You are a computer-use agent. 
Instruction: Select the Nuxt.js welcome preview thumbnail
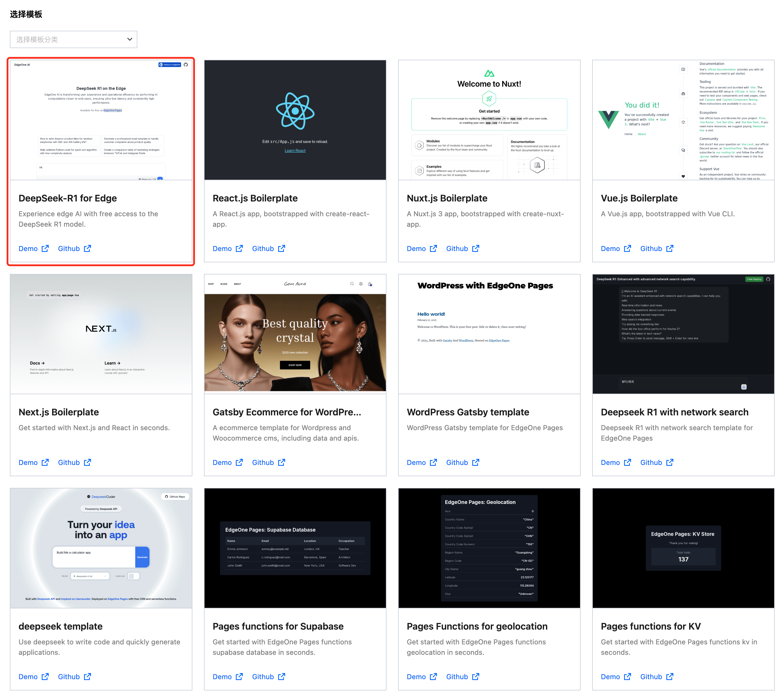(489, 120)
